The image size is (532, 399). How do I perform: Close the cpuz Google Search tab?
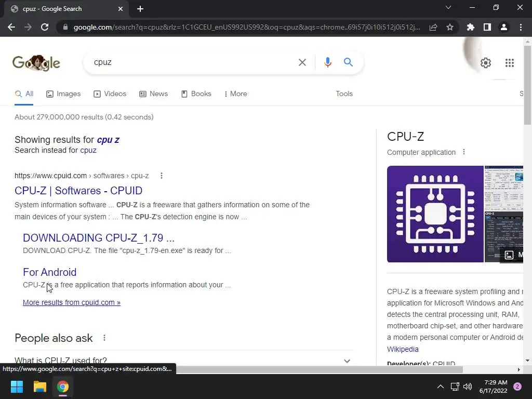click(x=121, y=9)
